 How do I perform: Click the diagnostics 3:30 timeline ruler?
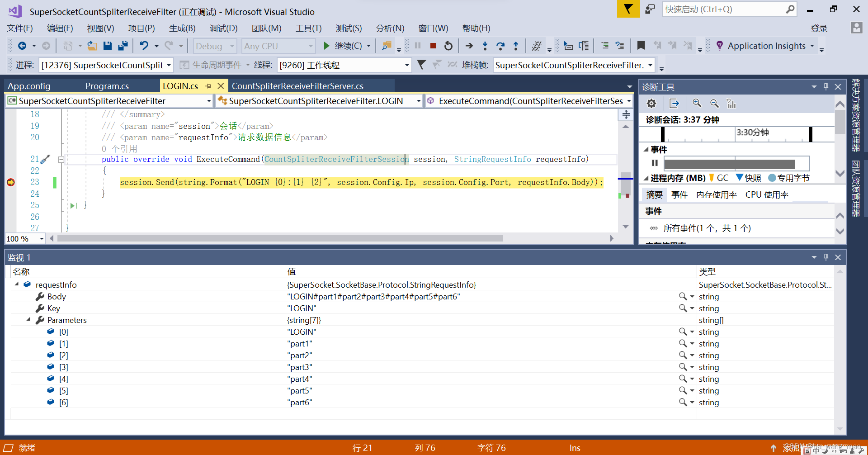[737, 134]
